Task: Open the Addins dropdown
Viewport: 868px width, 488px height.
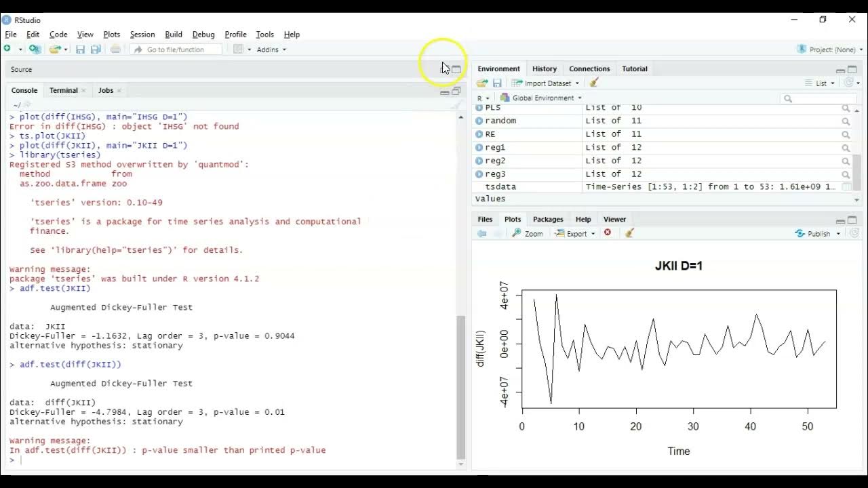Action: (x=271, y=49)
